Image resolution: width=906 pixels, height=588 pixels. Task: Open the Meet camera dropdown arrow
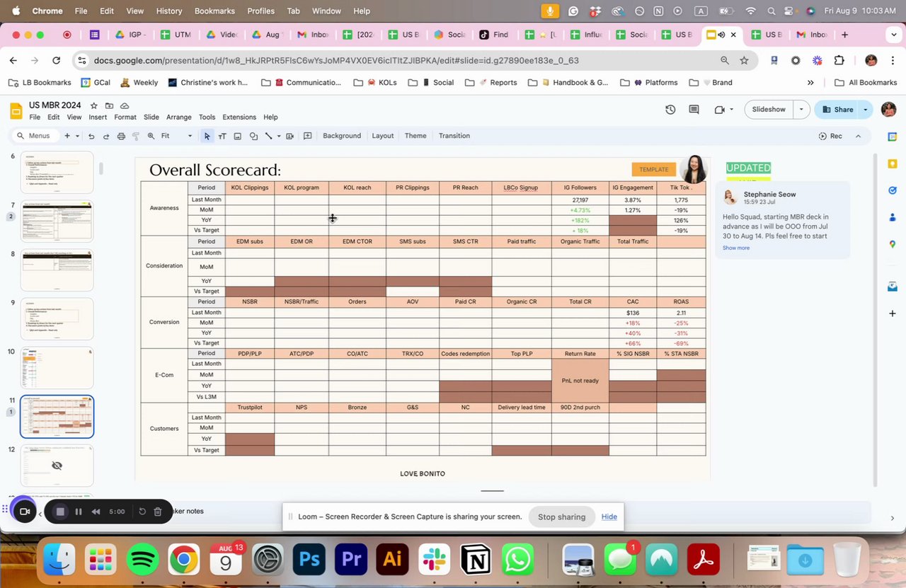click(731, 110)
